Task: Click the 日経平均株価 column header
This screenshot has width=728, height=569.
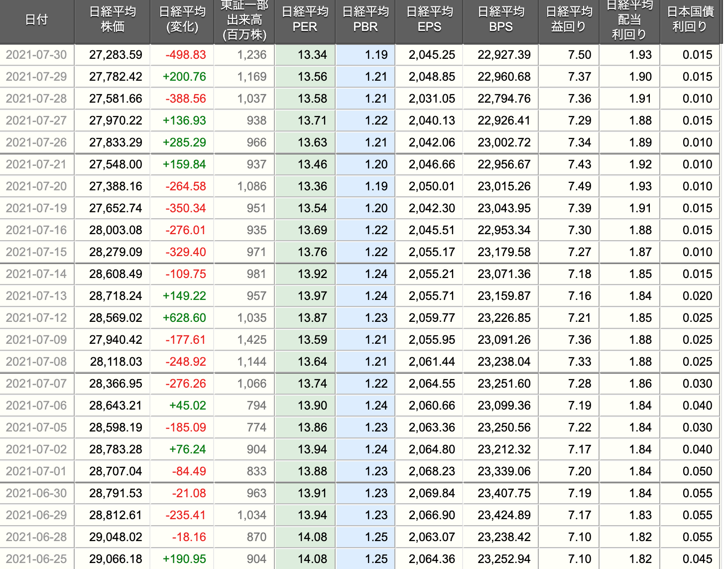Action: 112,20
